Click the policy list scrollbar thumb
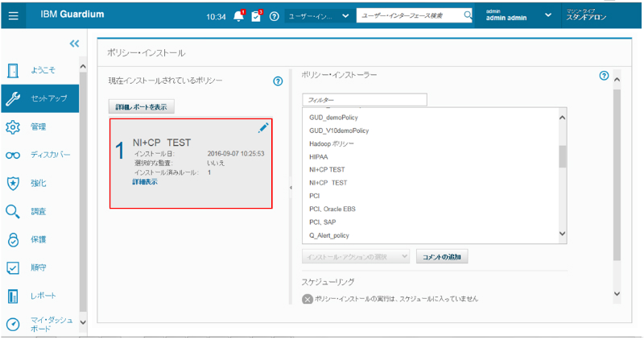The width and height of the screenshot is (644, 340). 562,156
